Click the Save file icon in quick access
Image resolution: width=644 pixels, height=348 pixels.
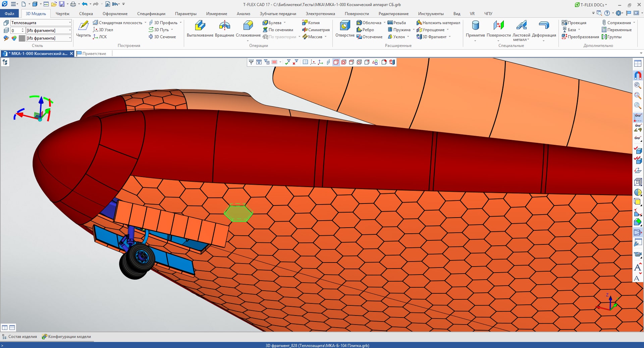(62, 4)
